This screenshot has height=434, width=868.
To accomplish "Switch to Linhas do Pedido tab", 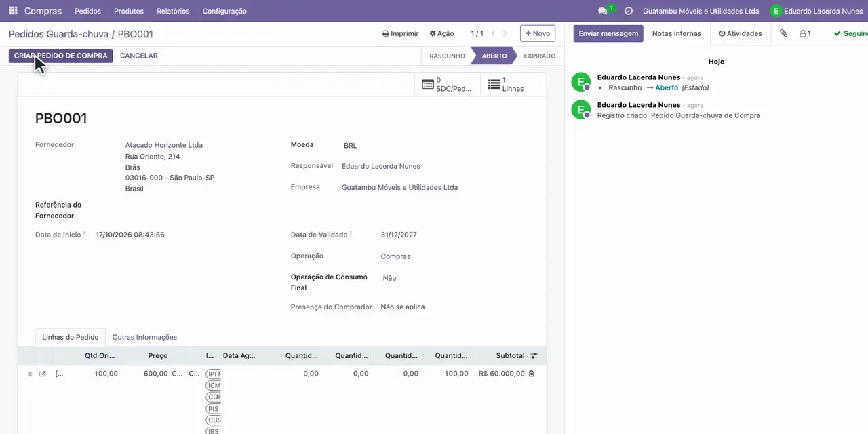I will pos(71,337).
